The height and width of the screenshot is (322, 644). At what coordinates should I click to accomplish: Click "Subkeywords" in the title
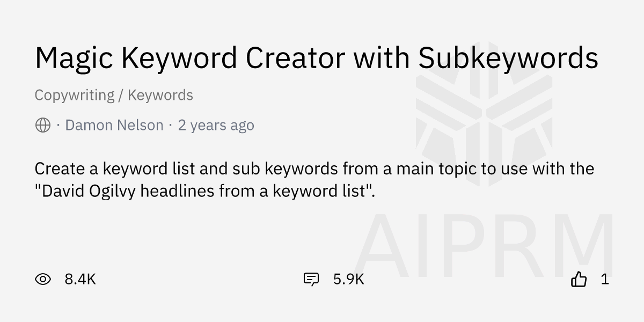(508, 58)
